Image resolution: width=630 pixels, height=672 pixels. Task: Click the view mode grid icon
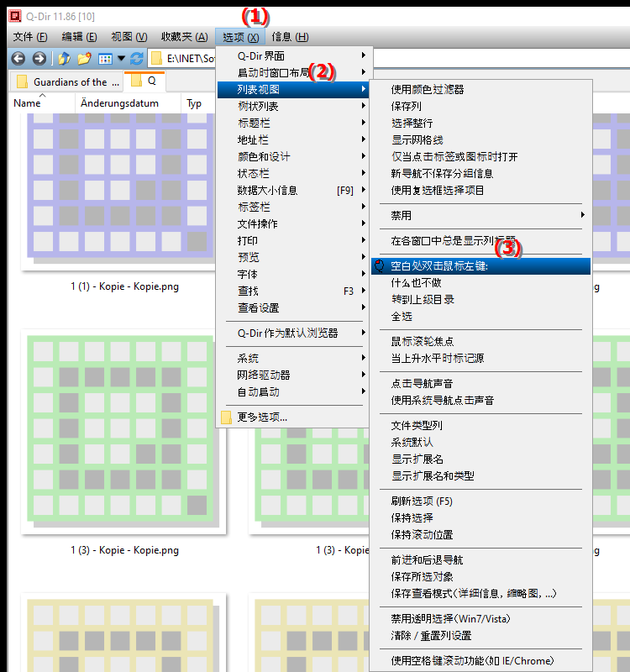105,59
